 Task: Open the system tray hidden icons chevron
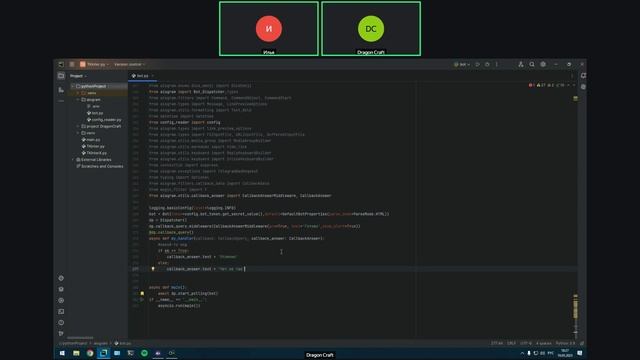point(522,353)
